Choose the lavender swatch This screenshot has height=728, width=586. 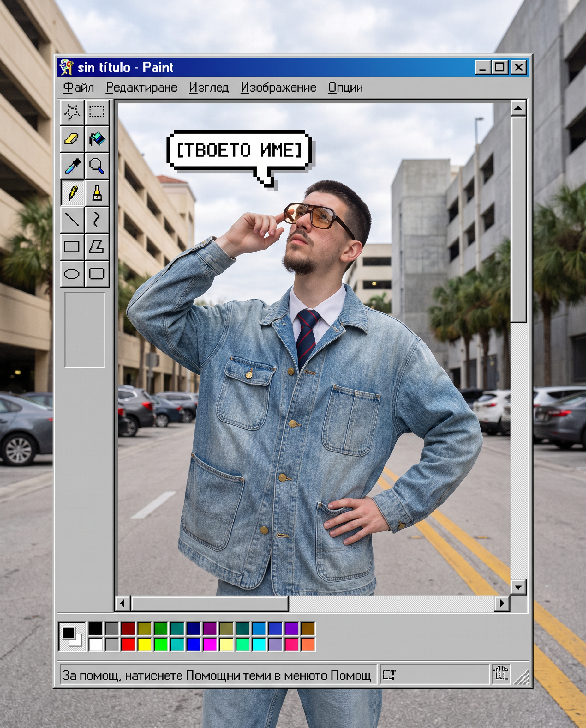[x=275, y=644]
